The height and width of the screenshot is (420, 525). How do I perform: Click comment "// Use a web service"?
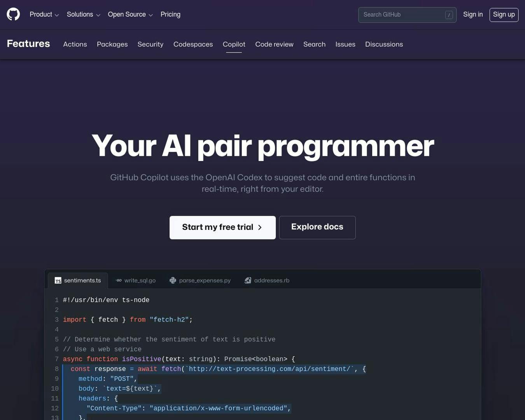[x=102, y=349]
